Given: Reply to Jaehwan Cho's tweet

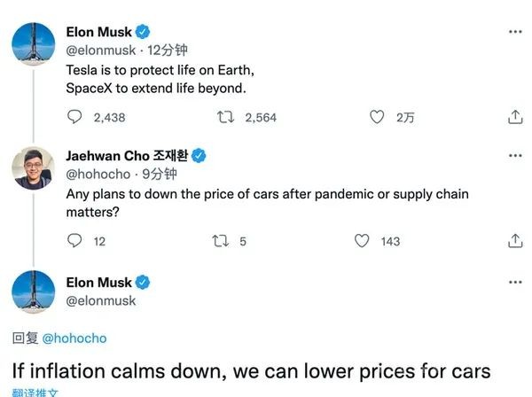Looking at the screenshot, I should click(75, 240).
